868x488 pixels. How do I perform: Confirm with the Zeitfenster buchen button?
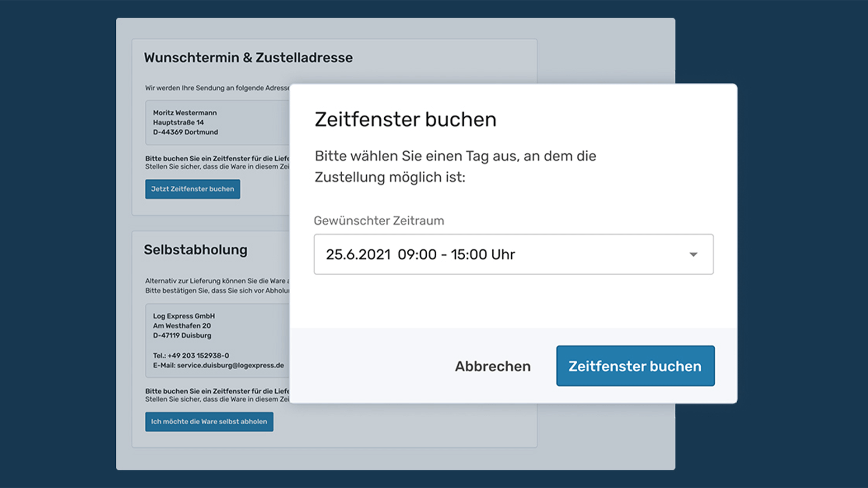coord(635,366)
